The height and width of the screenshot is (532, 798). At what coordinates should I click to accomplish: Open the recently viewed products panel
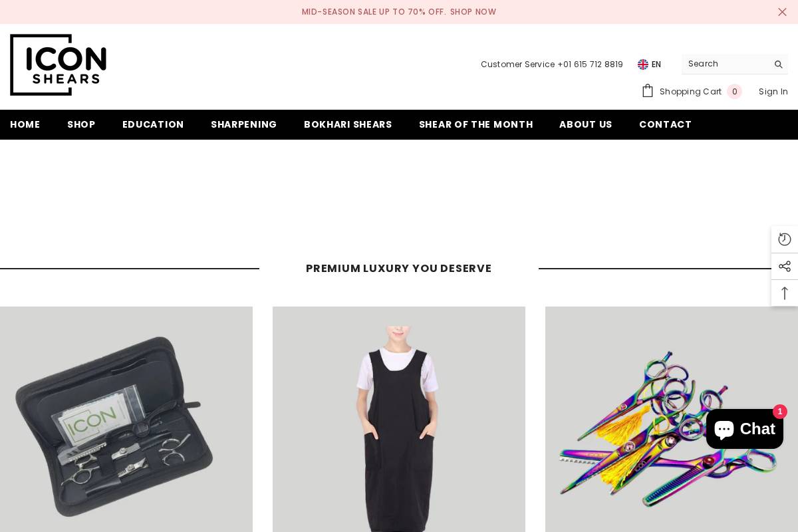[x=785, y=239]
